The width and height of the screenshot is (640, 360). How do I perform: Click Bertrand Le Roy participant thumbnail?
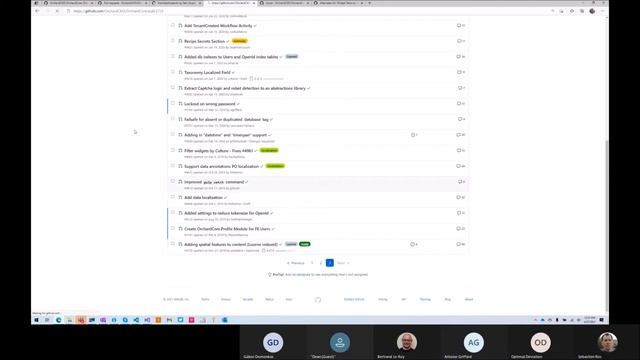pyautogui.click(x=407, y=343)
